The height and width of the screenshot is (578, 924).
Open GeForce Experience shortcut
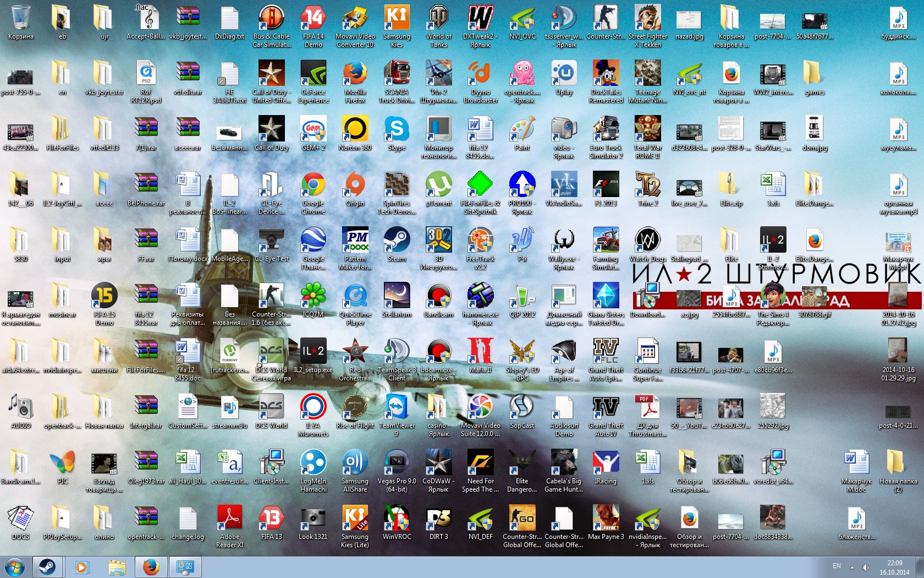click(313, 82)
